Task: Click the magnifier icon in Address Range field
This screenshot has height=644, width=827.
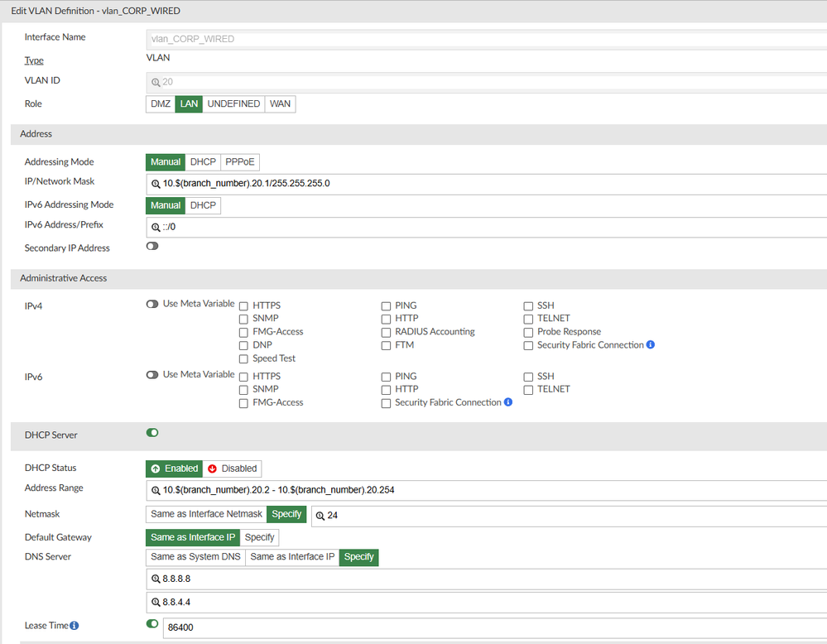Action: [156, 490]
